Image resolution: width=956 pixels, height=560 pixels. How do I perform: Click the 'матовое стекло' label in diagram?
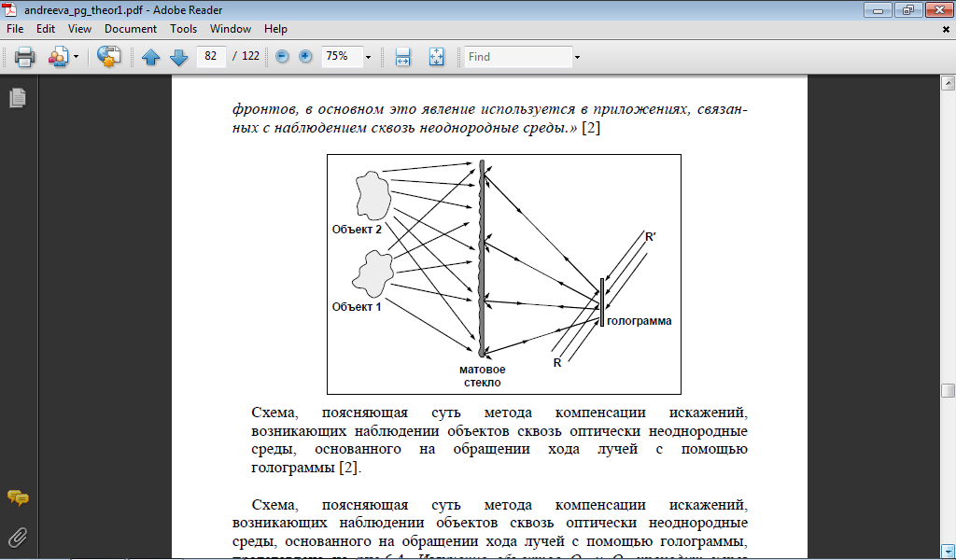point(483,376)
